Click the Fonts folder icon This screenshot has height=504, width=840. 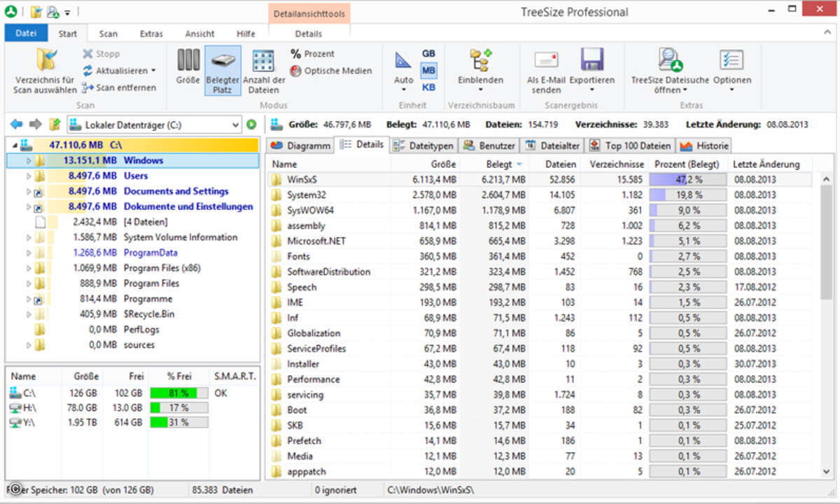(x=276, y=256)
